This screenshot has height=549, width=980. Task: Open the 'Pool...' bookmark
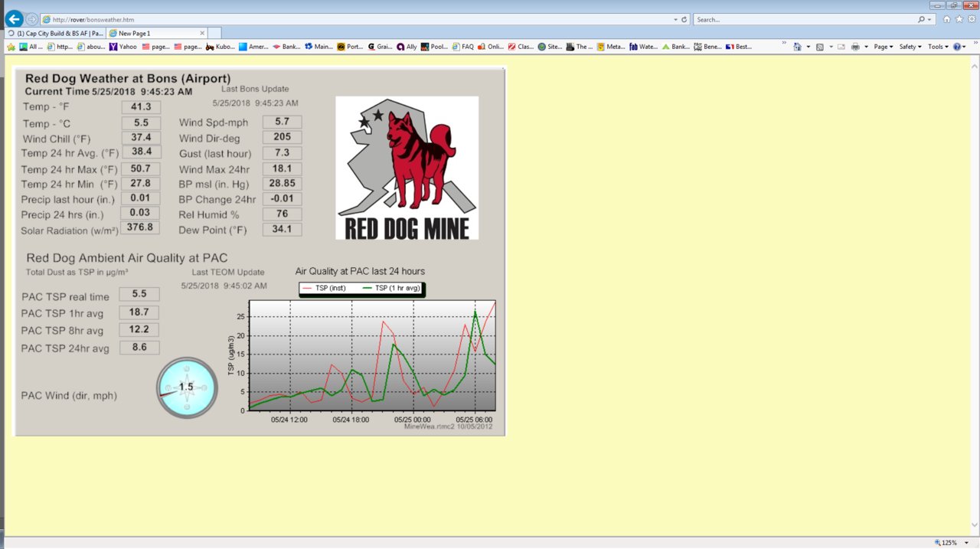point(434,47)
